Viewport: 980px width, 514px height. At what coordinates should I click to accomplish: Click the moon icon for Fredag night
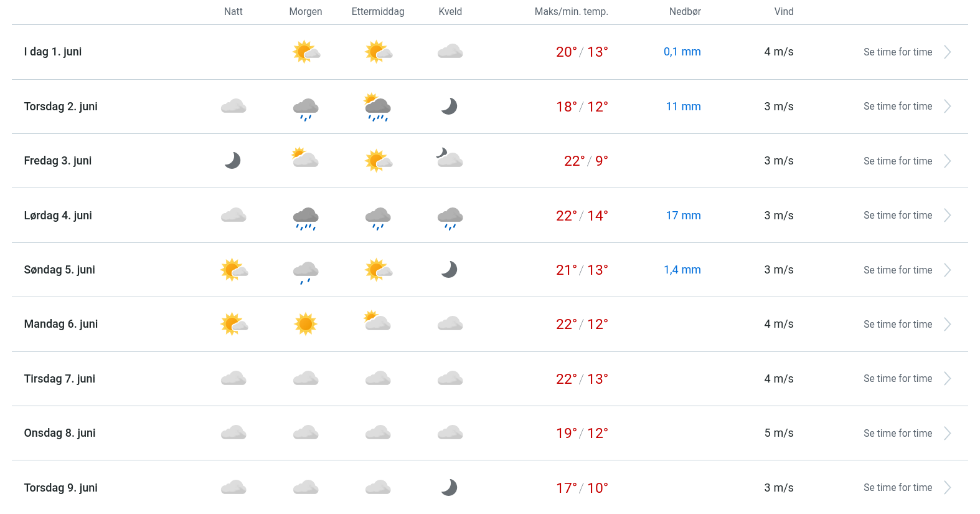point(233,161)
